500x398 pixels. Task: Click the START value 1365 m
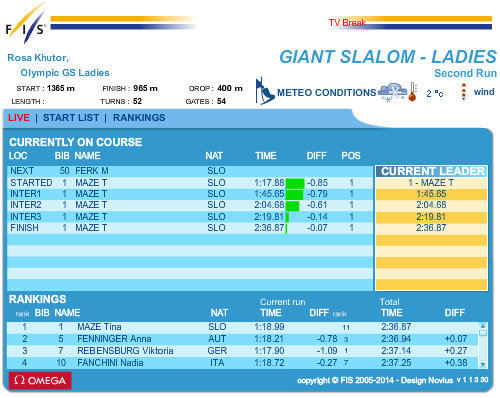[61, 88]
